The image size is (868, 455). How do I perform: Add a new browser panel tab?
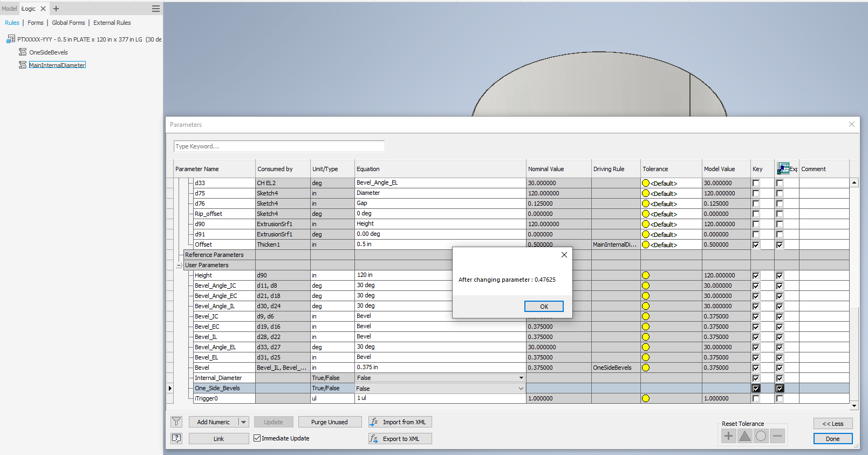pyautogui.click(x=56, y=9)
